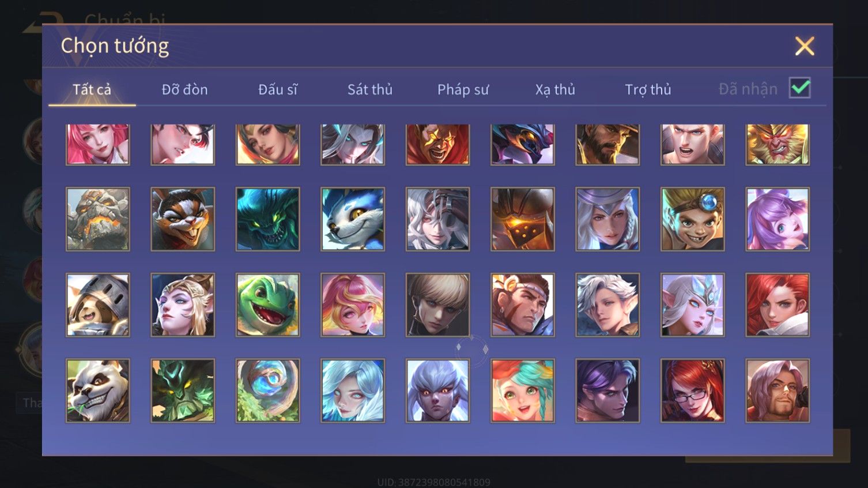Select the sloth hero wearing a knight helmet
This screenshot has height=488, width=868.
[x=98, y=305]
